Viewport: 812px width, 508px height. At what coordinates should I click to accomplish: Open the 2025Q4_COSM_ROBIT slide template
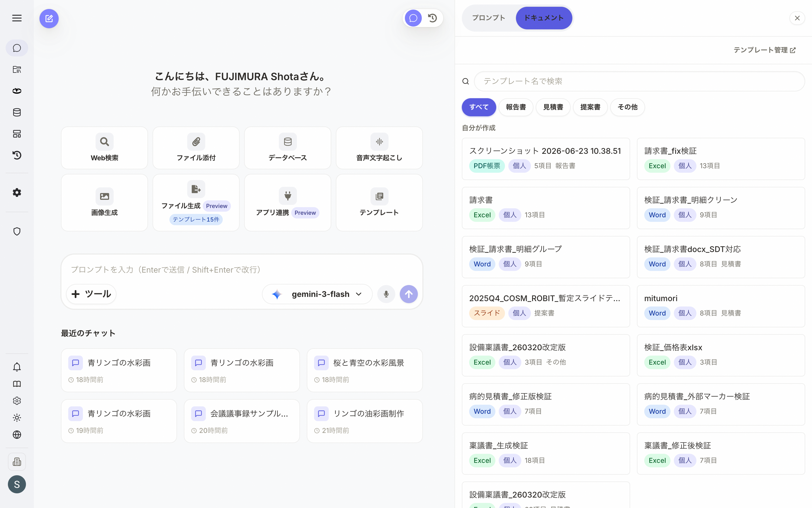pyautogui.click(x=546, y=306)
